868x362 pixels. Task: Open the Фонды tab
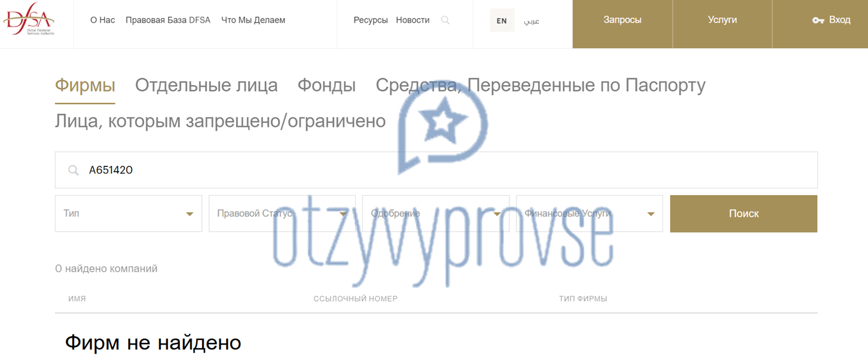click(326, 86)
